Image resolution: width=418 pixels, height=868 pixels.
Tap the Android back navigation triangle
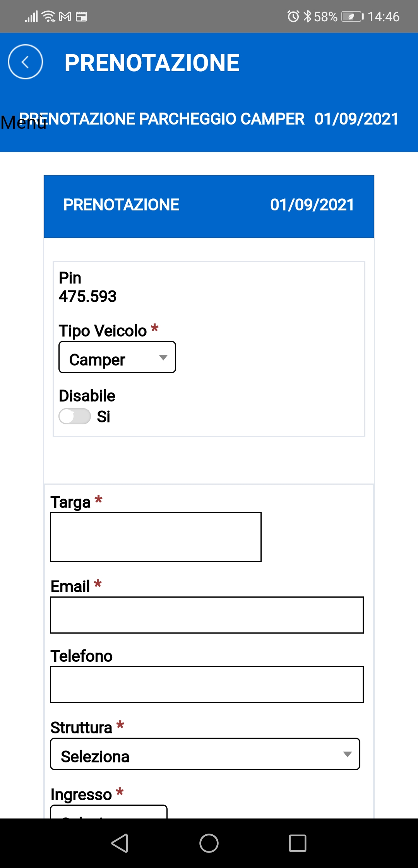tap(120, 843)
